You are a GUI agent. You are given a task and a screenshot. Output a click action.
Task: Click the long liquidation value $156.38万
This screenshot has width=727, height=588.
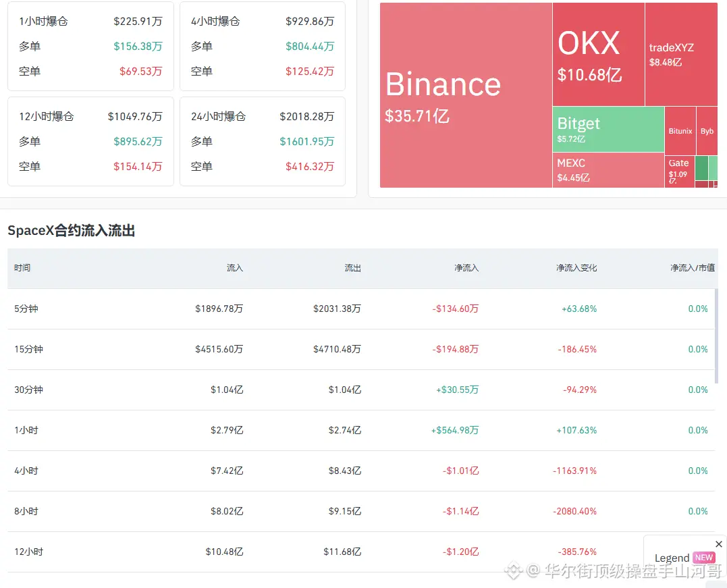[x=138, y=47]
